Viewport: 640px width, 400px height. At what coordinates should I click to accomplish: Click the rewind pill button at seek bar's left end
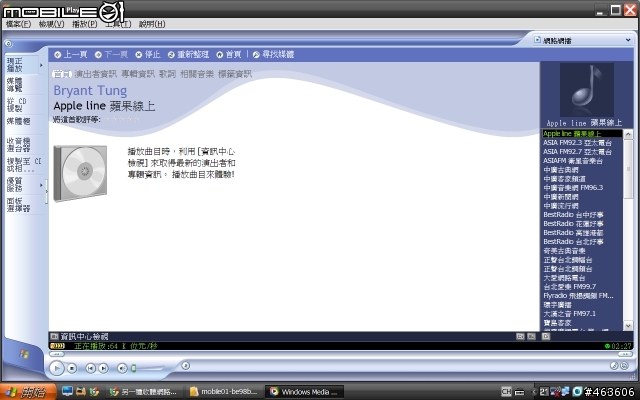click(x=57, y=354)
